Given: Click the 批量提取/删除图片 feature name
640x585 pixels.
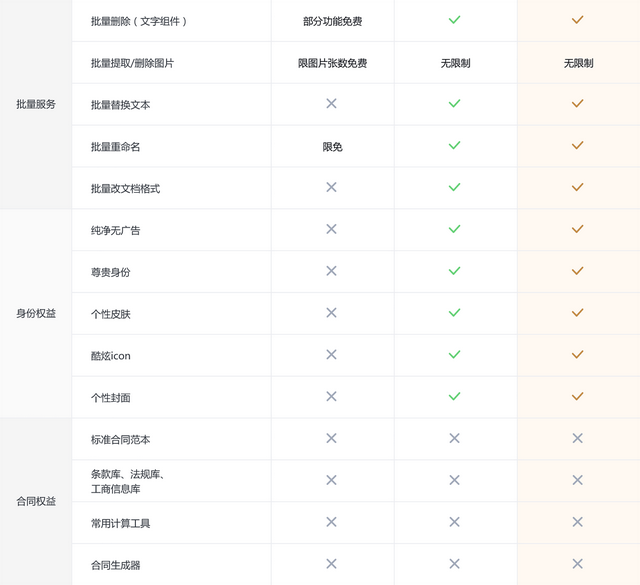Looking at the screenshot, I should 132,63.
